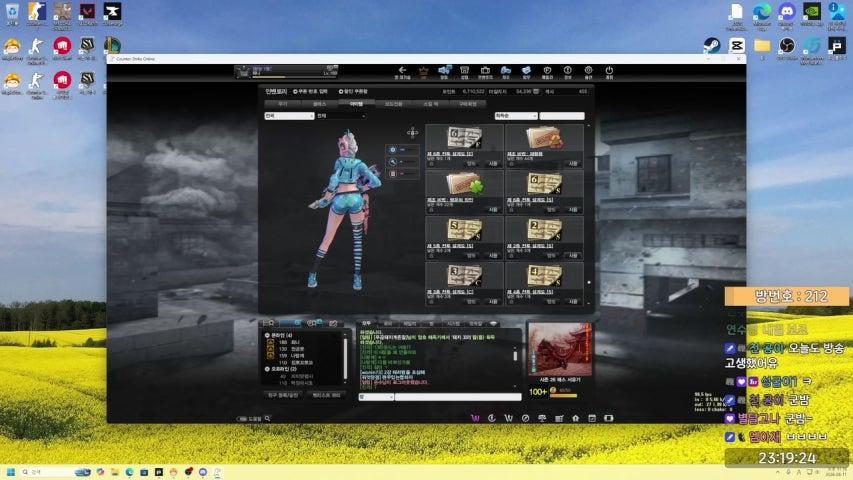Image resolution: width=853 pixels, height=480 pixels.
Task: Open the shield P icon in top bar
Action: tap(547, 70)
